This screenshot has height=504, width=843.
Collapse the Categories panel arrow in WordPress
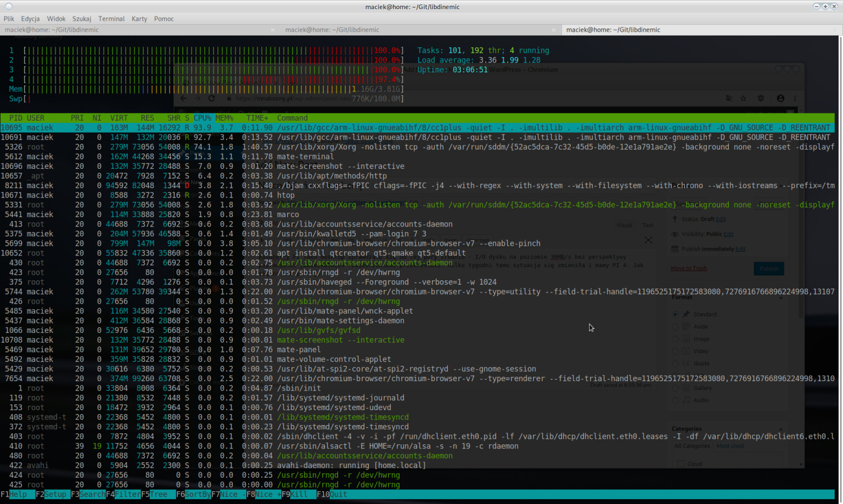click(780, 429)
